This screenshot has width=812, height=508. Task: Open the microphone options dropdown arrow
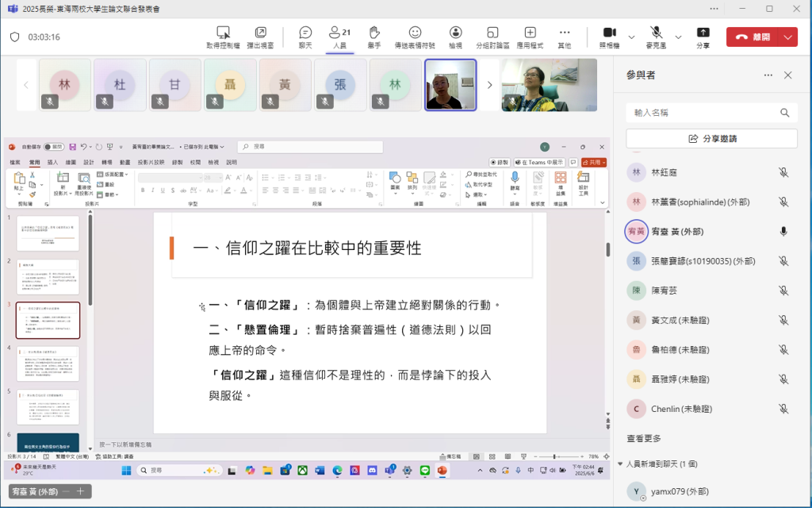678,37
